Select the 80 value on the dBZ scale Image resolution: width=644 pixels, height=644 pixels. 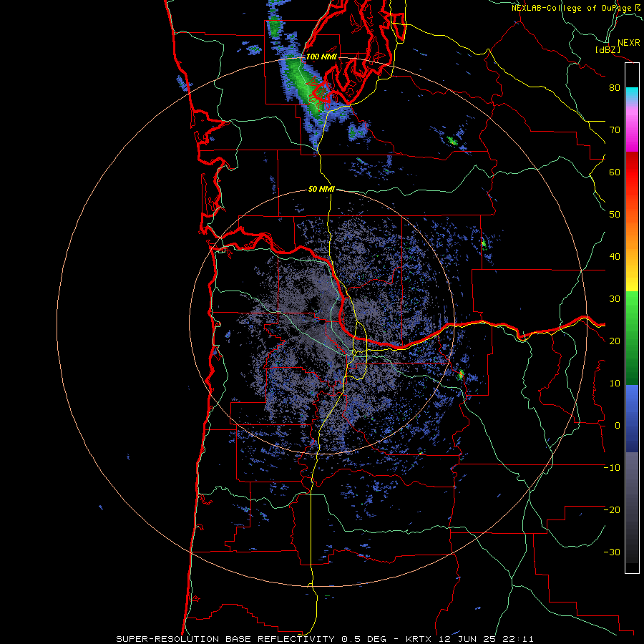pos(615,88)
